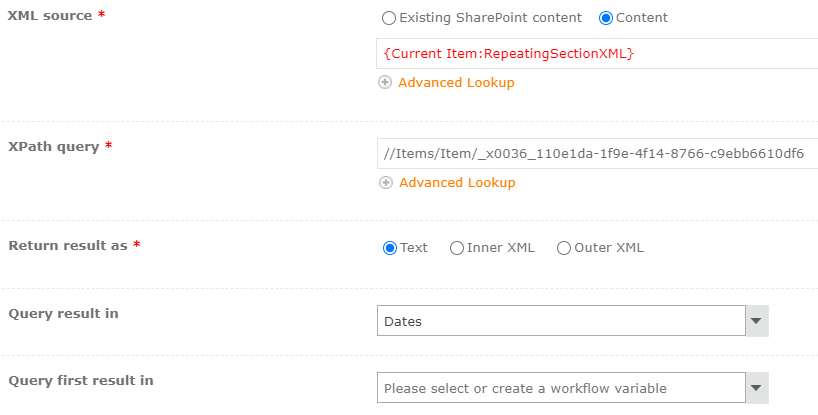818x415 pixels.
Task: Click the Query first result in label
Action: (x=80, y=380)
